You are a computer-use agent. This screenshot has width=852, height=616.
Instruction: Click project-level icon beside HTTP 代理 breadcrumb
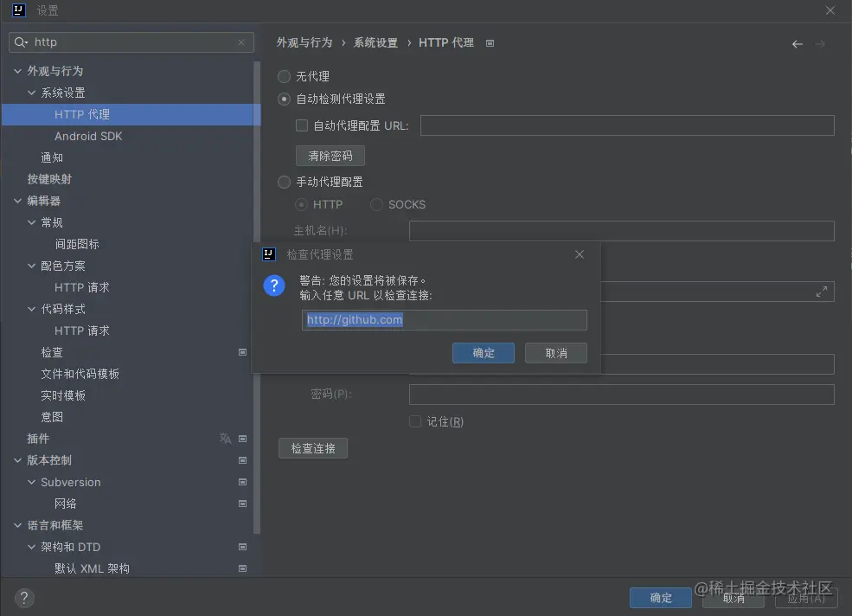pyautogui.click(x=490, y=43)
